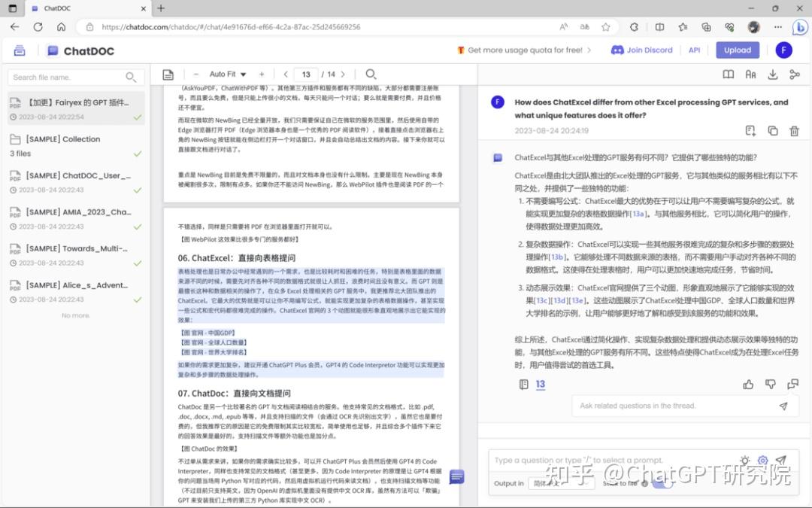The width and height of the screenshot is (812, 508).
Task: Open the file list panel icon beside ChatDOC logo
Action: click(x=19, y=50)
